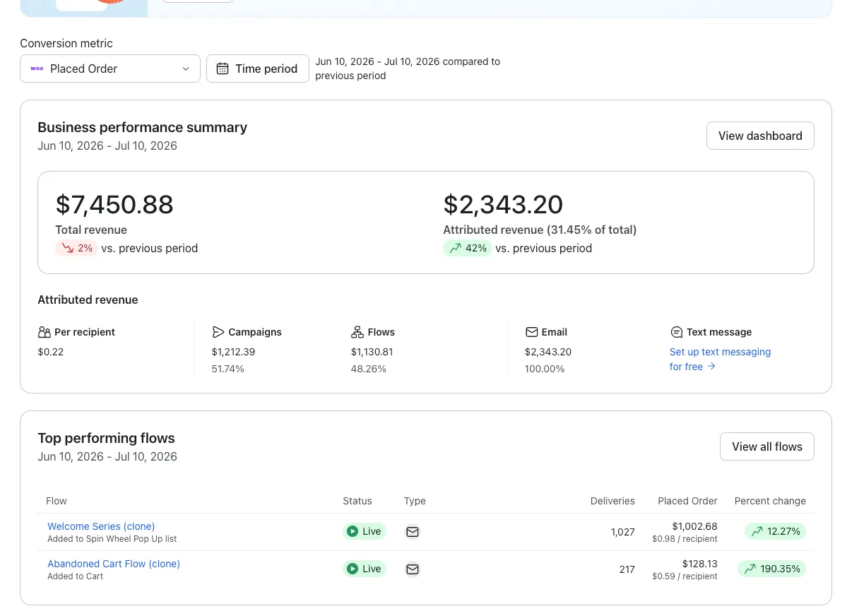Click the $1,002.68 placed order value

click(694, 526)
